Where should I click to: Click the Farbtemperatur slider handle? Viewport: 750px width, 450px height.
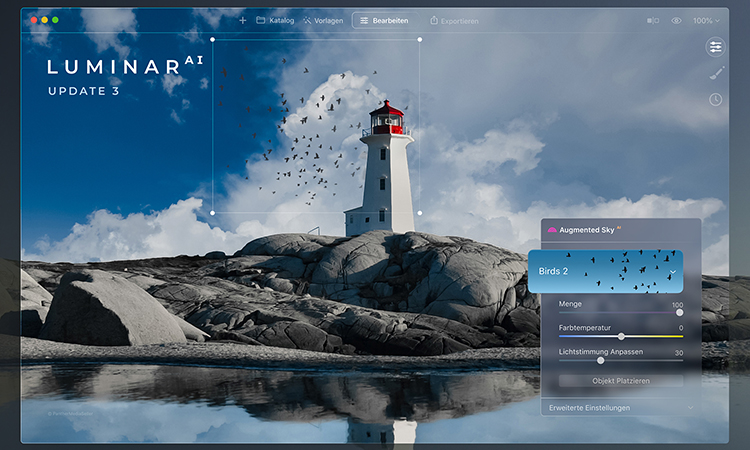pos(621,336)
